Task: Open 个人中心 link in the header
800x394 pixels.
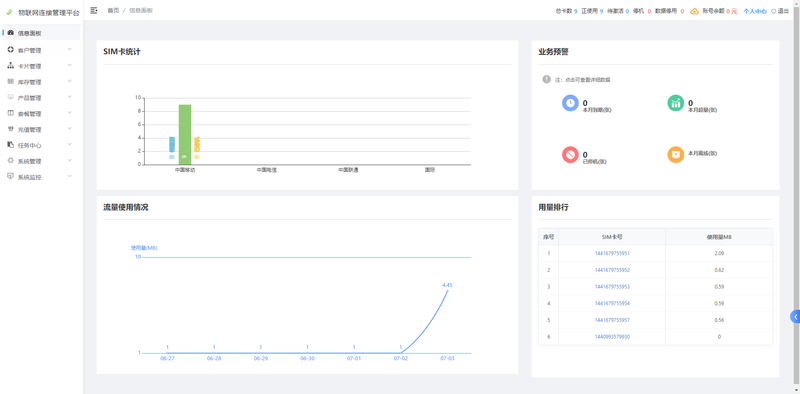Action: (755, 11)
